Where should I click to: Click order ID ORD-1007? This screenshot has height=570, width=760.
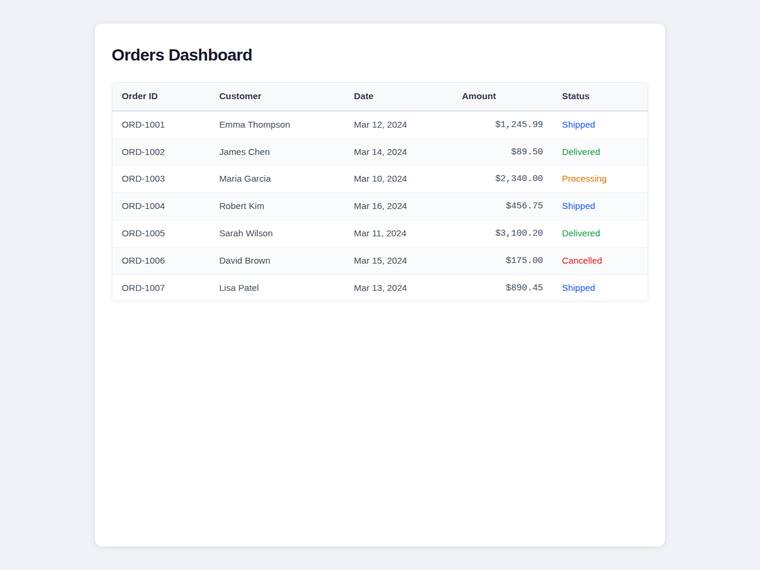point(143,288)
